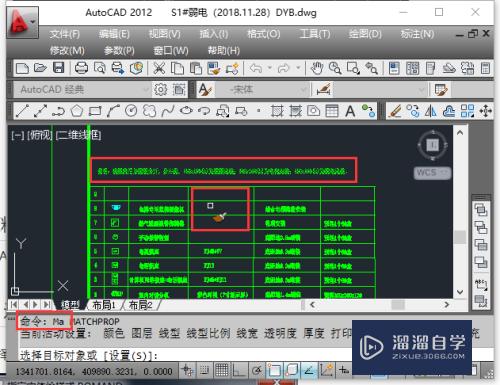This screenshot has width=500, height=385.
Task: Switch to the 布局1 layout tab
Action: pyautogui.click(x=104, y=305)
